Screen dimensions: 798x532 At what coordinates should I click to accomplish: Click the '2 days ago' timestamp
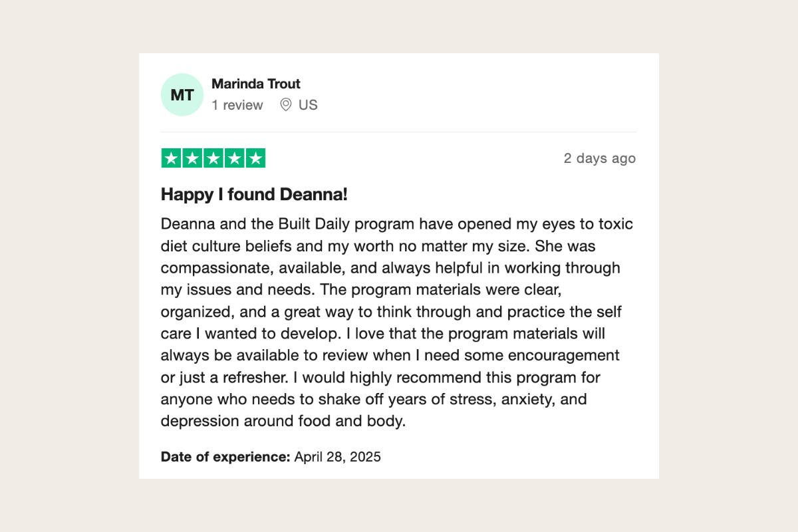(600, 158)
